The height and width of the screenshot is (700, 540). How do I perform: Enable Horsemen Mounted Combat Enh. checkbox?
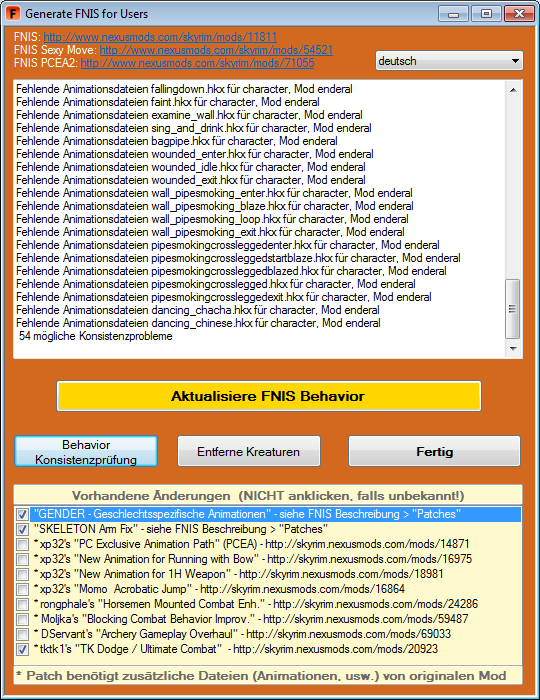coord(22,604)
